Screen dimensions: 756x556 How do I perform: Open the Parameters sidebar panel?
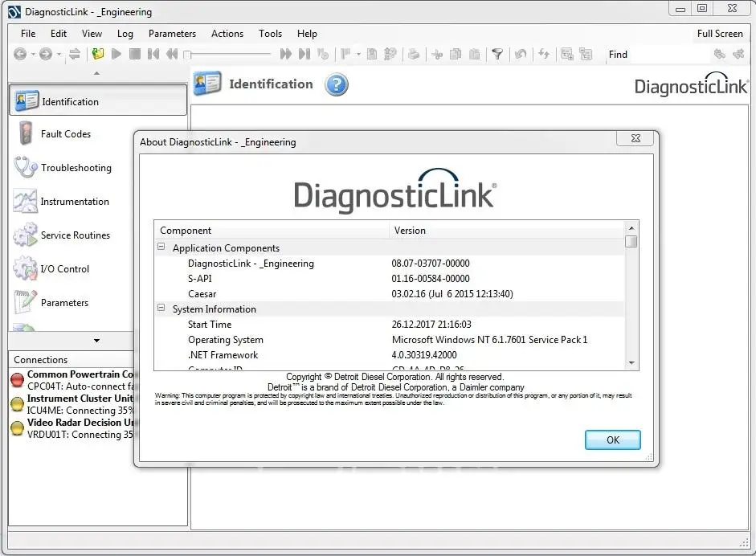point(64,303)
